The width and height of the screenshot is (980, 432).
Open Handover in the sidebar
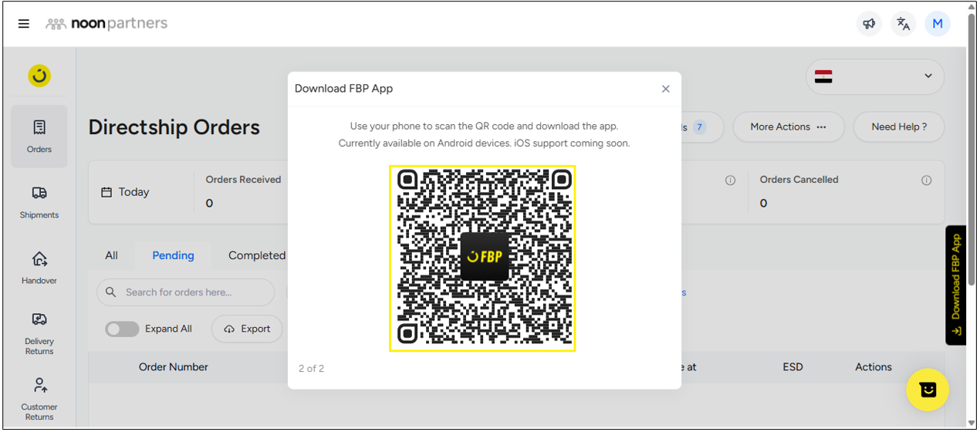(39, 268)
